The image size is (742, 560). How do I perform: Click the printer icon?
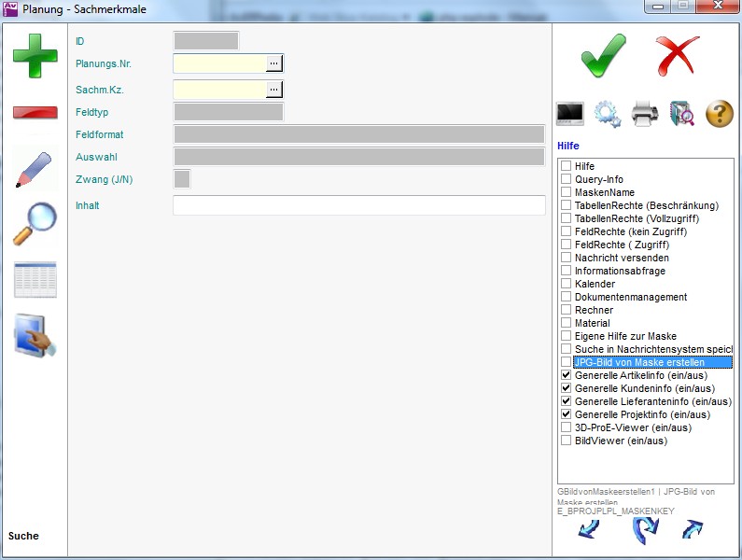645,114
